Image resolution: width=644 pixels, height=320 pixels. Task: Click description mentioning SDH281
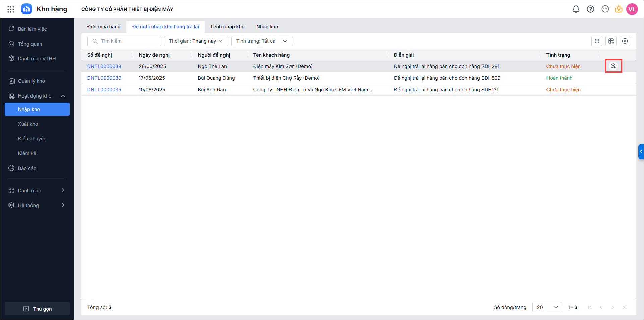tap(447, 66)
